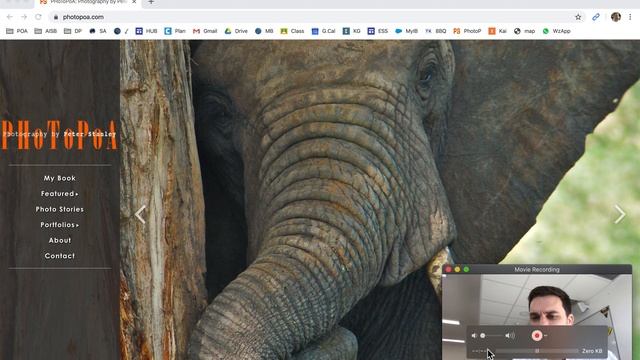This screenshot has width=640, height=360.
Task: Show previous slideshow photo with left chevron
Action: pyautogui.click(x=140, y=214)
